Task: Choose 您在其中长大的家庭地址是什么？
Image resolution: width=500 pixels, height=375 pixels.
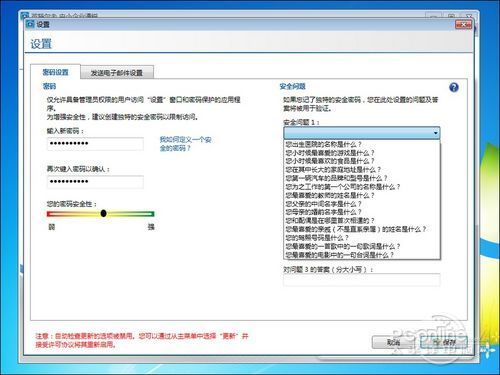Action: click(x=362, y=170)
